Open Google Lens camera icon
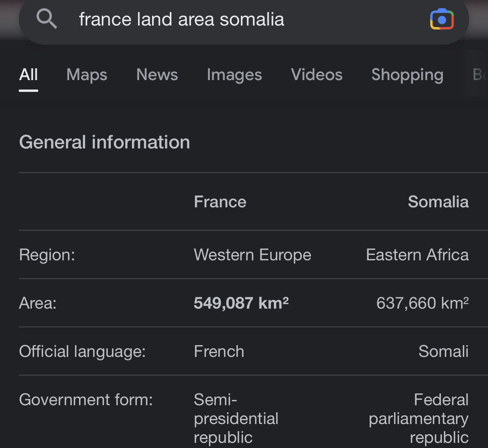 point(442,19)
